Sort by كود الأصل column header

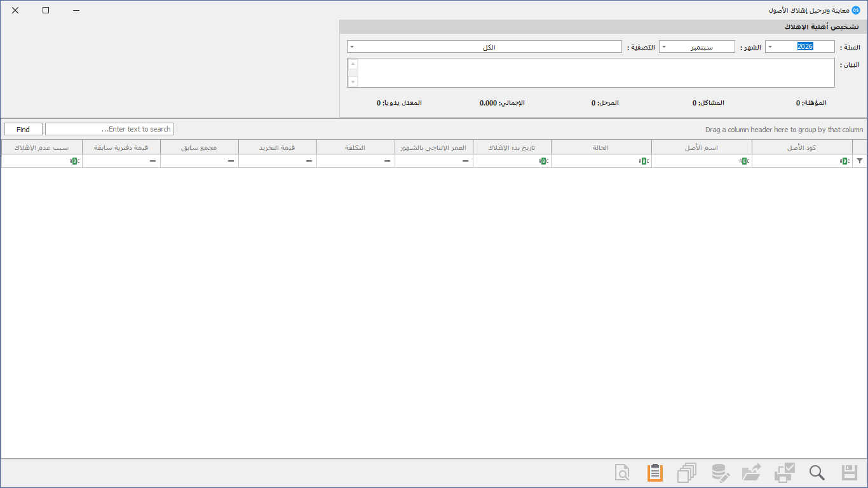pos(802,147)
